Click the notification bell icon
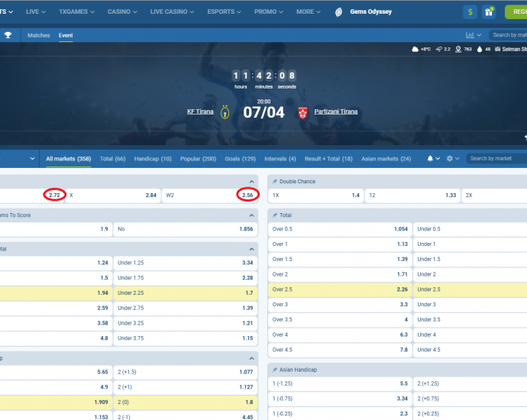This screenshot has width=527, height=420. pyautogui.click(x=430, y=159)
